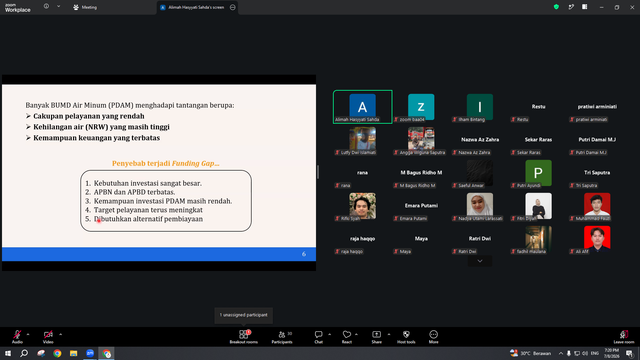
Task: Select Nazwa Az Zahra's participant tile
Action: [x=480, y=140]
